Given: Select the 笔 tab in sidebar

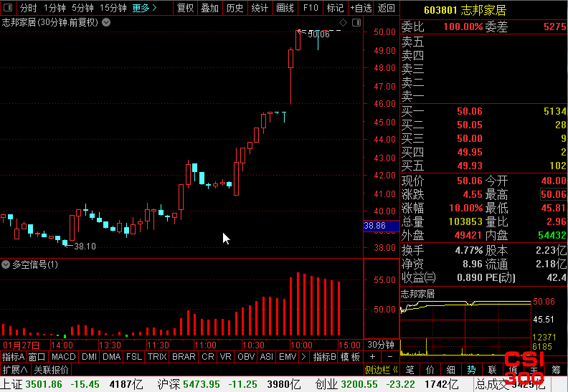Looking at the screenshot, I should coord(410,370).
